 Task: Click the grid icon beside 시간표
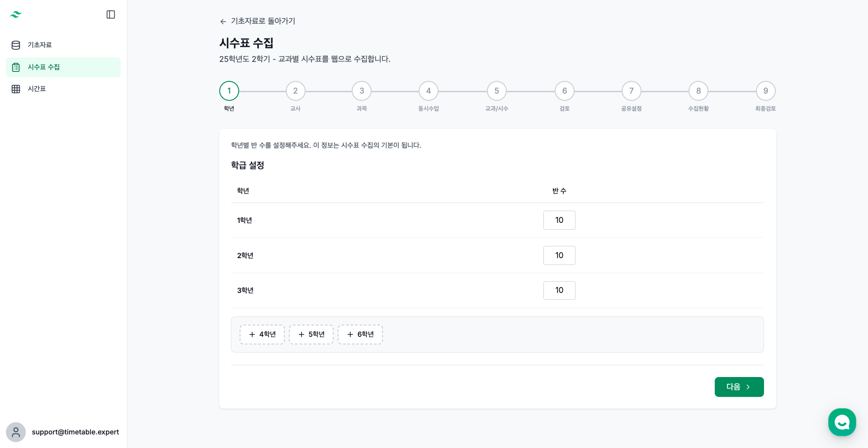[16, 89]
